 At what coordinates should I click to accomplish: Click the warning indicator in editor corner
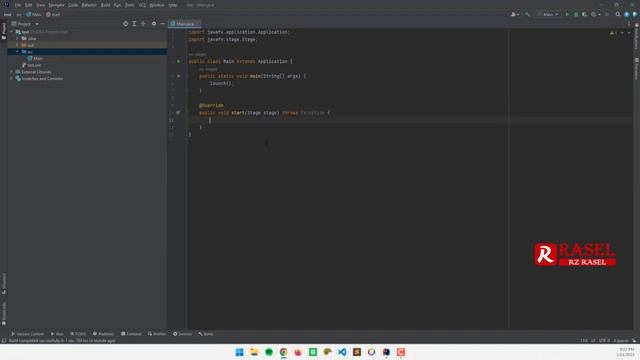[613, 33]
